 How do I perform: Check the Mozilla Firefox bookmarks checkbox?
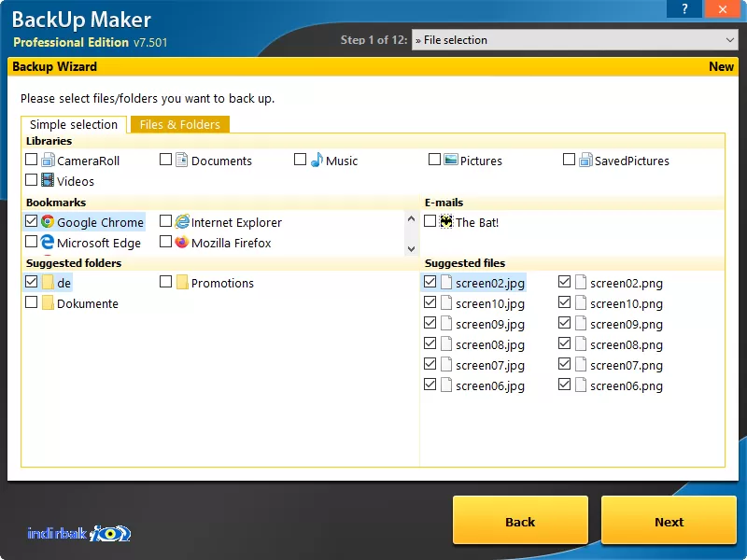165,242
